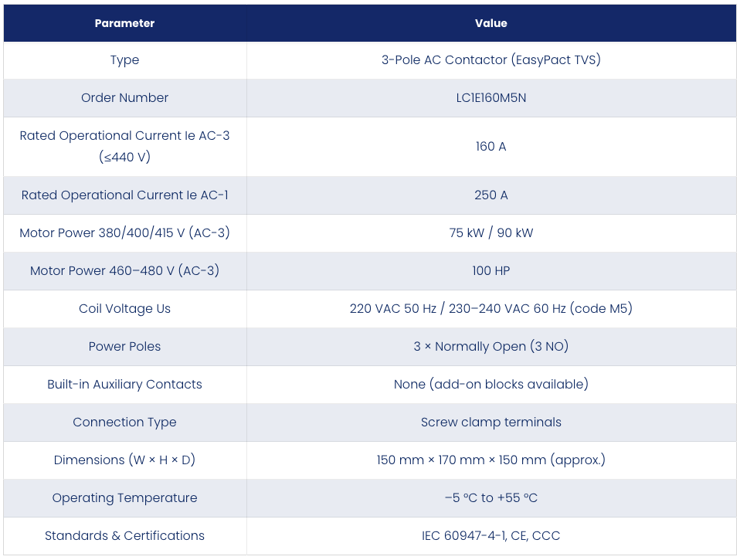Viewport: 740px width, 560px height.
Task: Select the 3 × Normally Open value
Action: pyautogui.click(x=491, y=346)
